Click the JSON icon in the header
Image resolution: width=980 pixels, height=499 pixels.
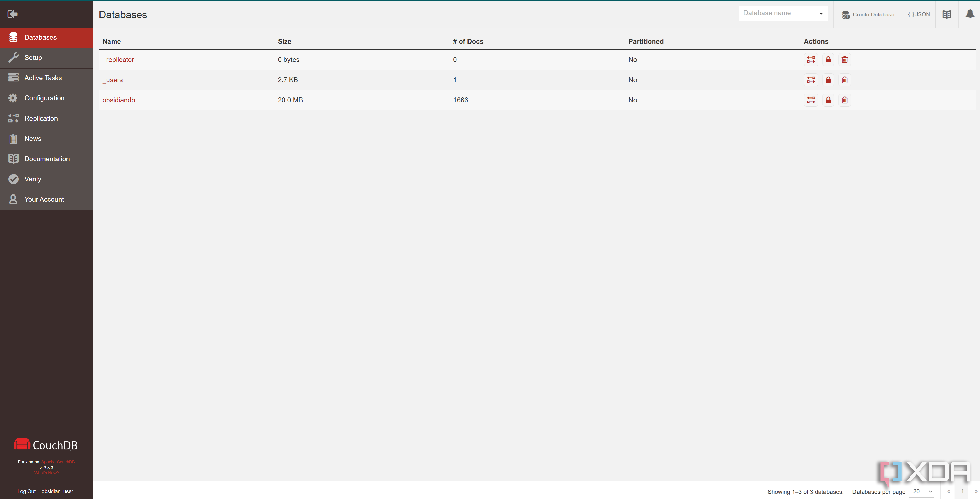[919, 14]
